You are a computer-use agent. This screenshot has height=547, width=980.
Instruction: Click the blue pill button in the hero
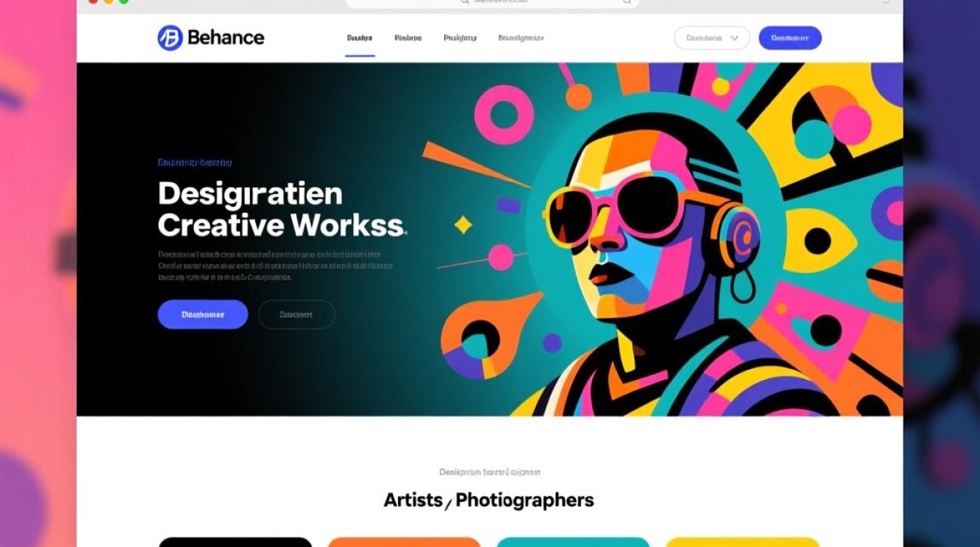pos(203,314)
